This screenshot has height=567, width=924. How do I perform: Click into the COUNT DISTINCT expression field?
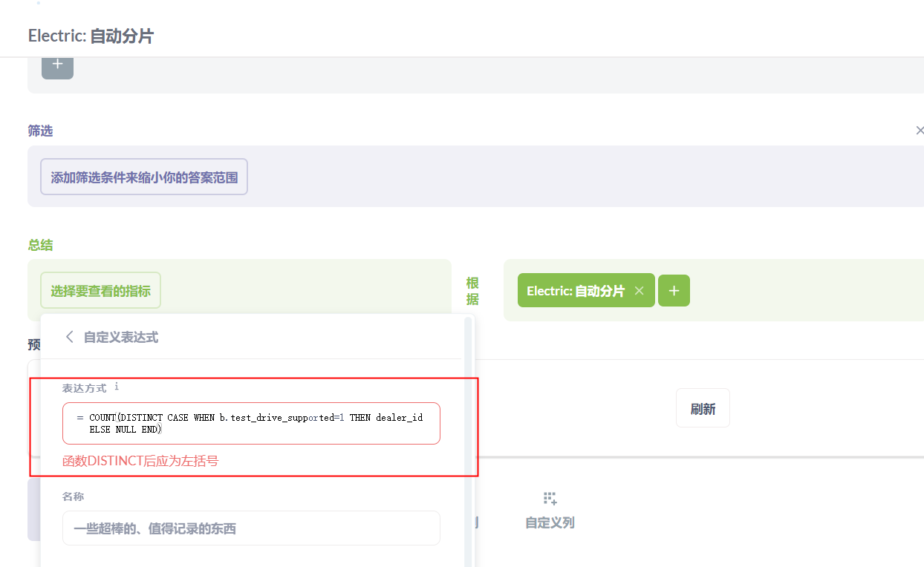[251, 424]
